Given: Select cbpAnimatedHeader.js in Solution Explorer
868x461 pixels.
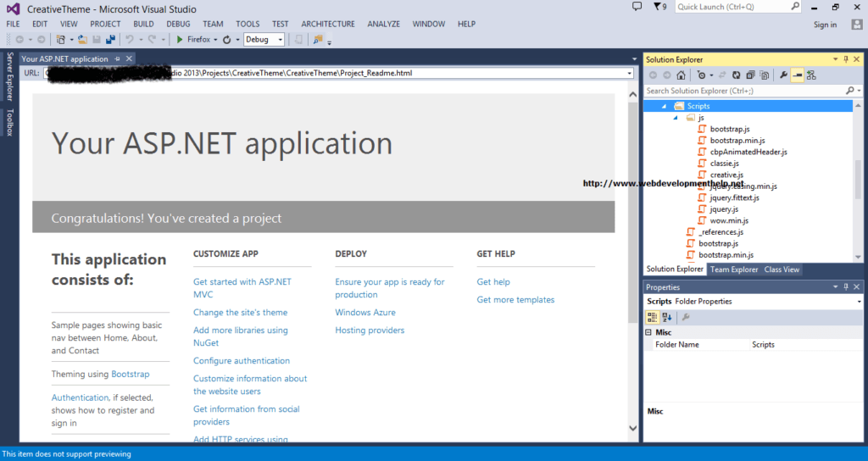Looking at the screenshot, I should (x=748, y=153).
